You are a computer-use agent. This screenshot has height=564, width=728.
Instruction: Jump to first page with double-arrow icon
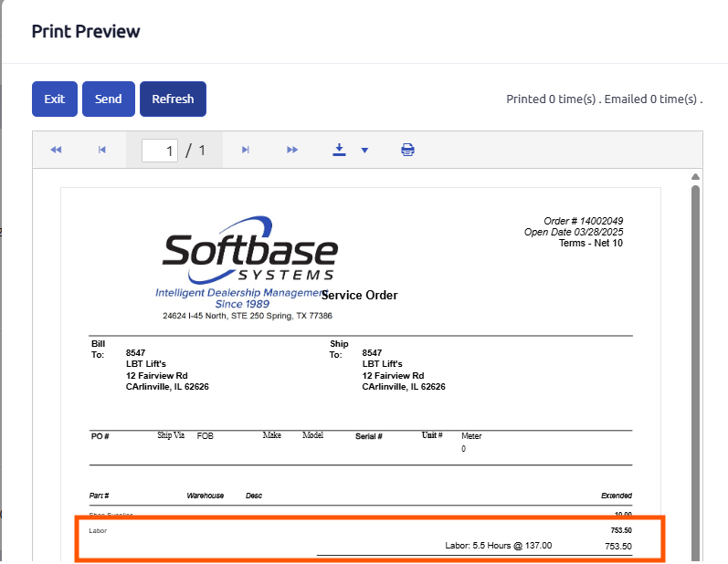(57, 150)
